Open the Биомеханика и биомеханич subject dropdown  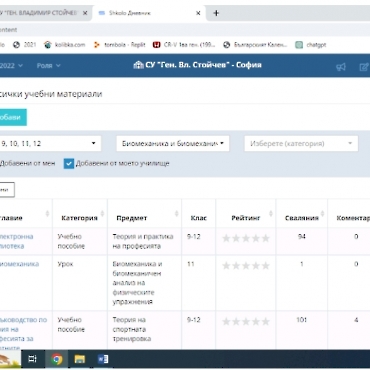click(173, 144)
